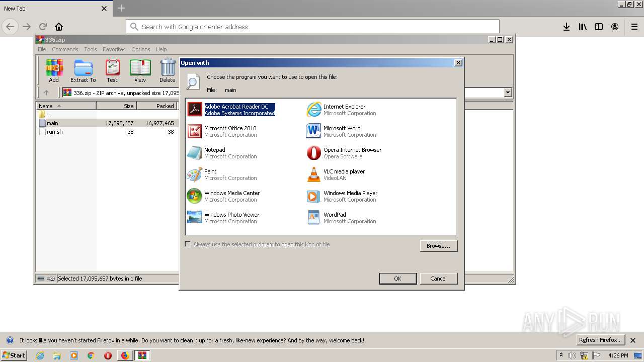Image resolution: width=644 pixels, height=362 pixels.
Task: Choose Microsoft Office 2010 program
Action: coord(222,131)
